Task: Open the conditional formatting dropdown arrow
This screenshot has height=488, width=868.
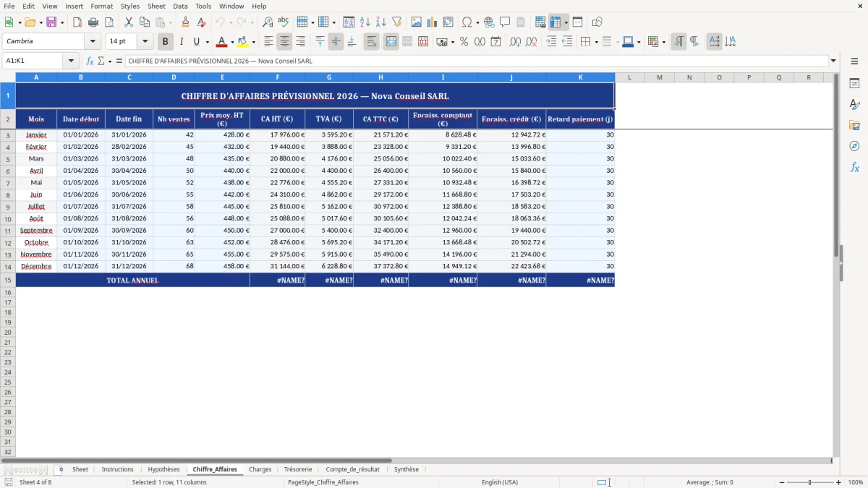Action: coord(663,42)
